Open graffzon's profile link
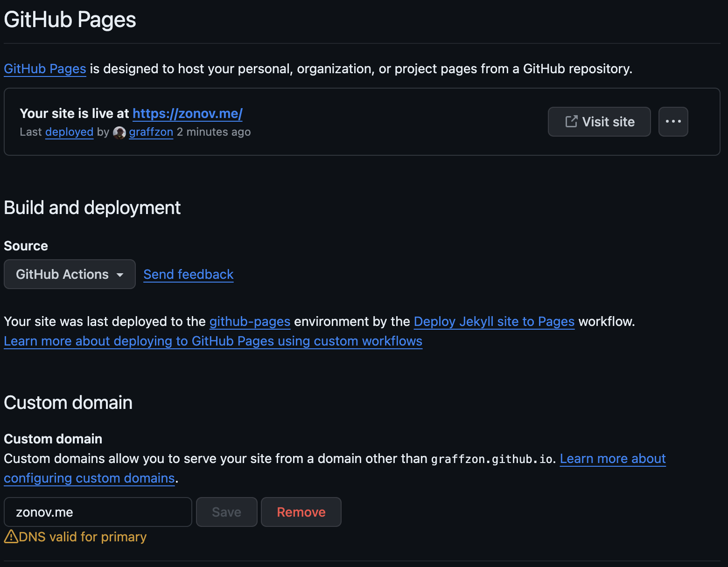 (151, 132)
